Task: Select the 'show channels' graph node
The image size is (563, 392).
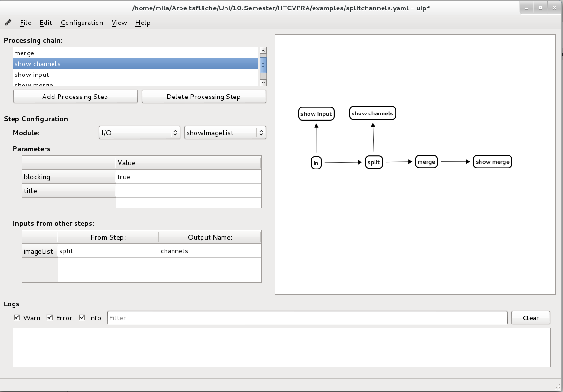Action: tap(373, 113)
